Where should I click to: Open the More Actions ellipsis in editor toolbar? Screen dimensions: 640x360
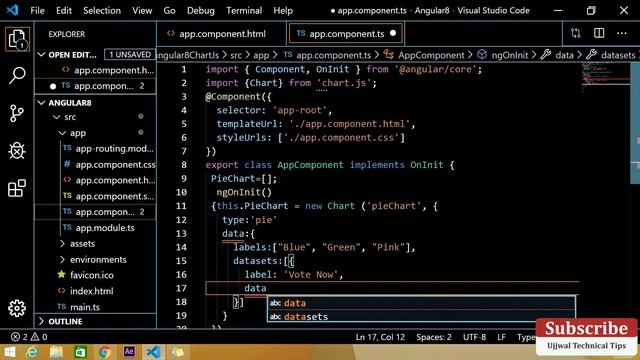[622, 33]
